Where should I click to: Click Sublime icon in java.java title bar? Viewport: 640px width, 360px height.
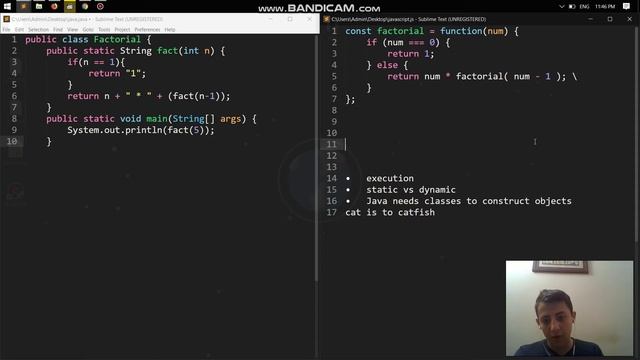(6, 19)
